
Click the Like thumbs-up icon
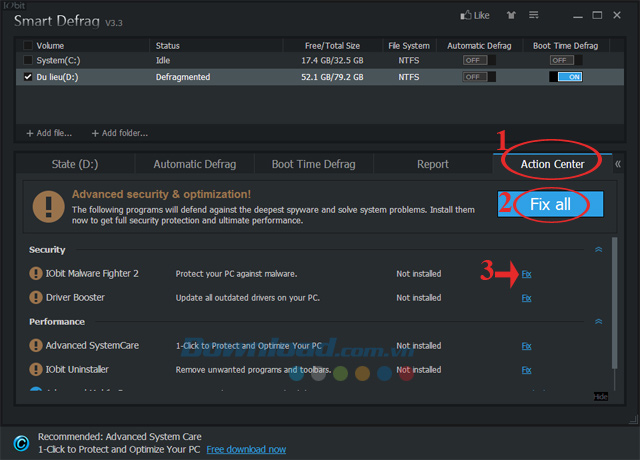coord(465,16)
